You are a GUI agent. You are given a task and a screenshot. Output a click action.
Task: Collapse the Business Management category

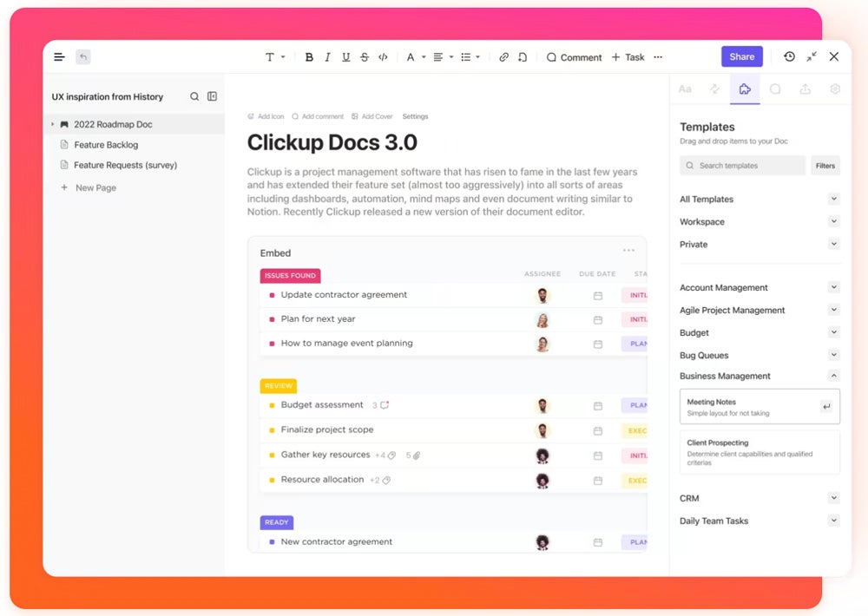[x=833, y=376]
